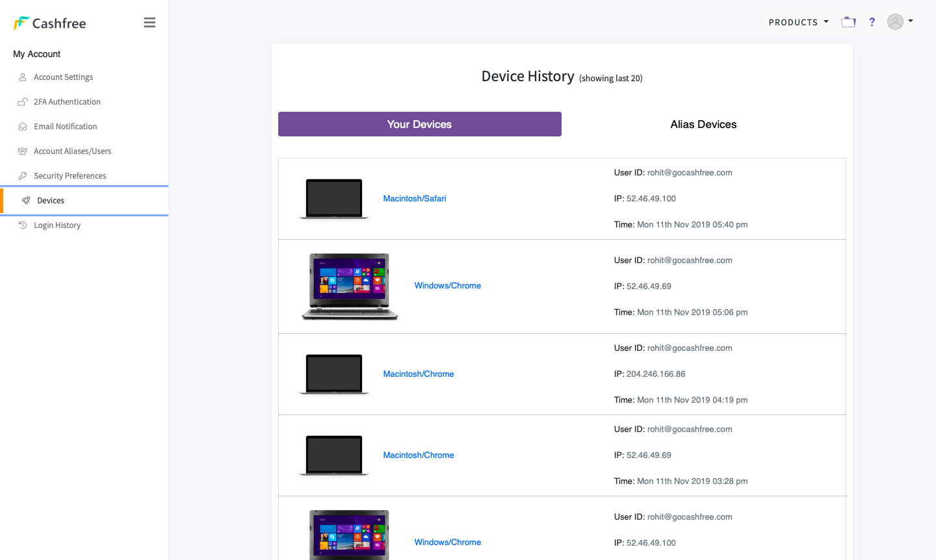Click the My Account heading
The image size is (936, 560).
pyautogui.click(x=37, y=54)
